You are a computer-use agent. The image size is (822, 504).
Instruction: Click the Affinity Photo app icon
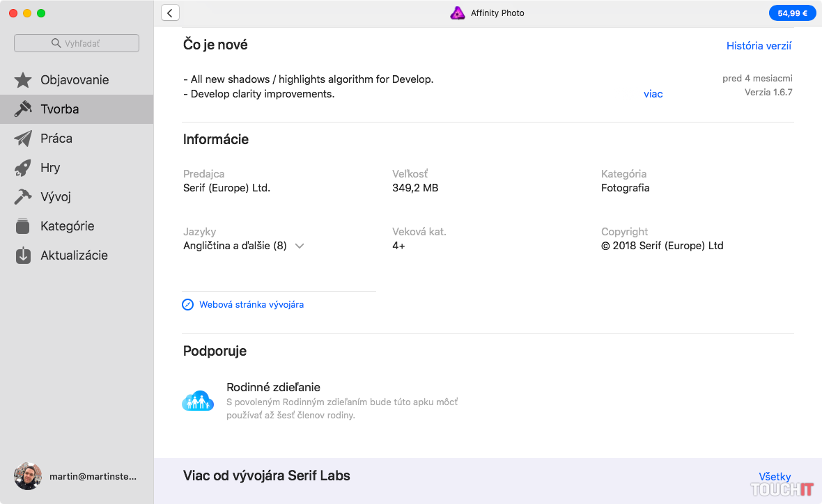(457, 13)
